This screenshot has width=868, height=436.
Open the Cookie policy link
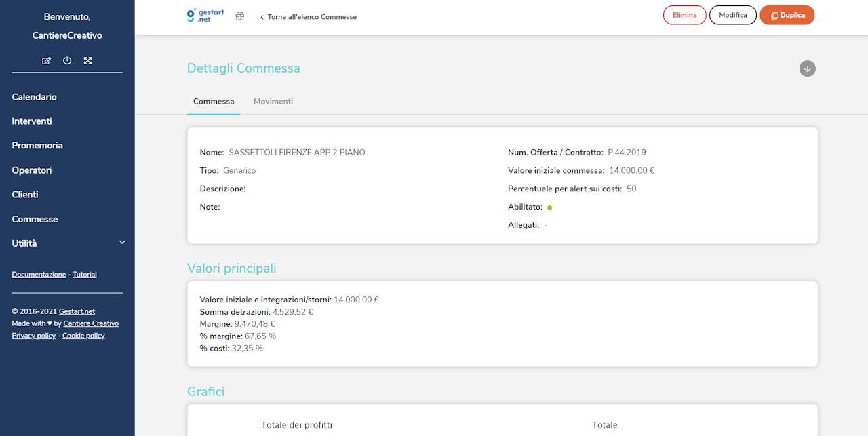[83, 336]
